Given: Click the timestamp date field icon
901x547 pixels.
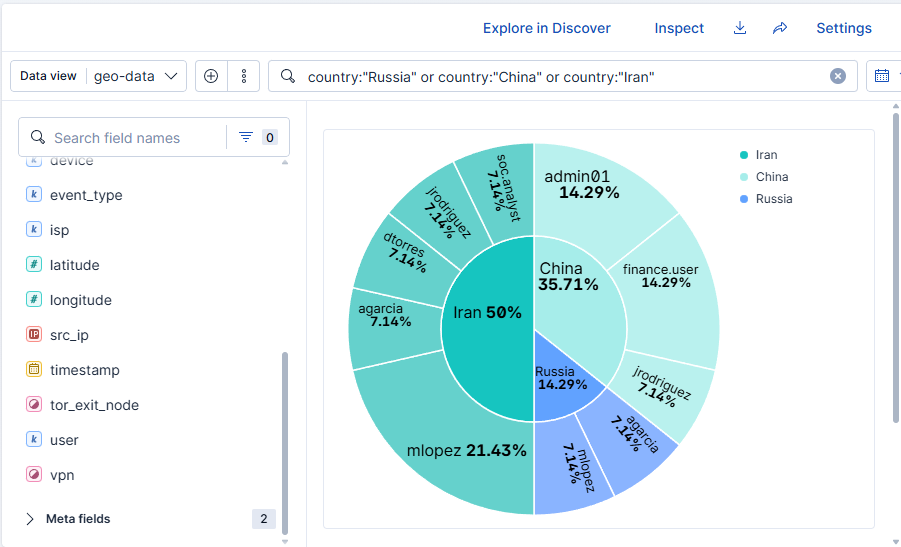Looking at the screenshot, I should (34, 369).
